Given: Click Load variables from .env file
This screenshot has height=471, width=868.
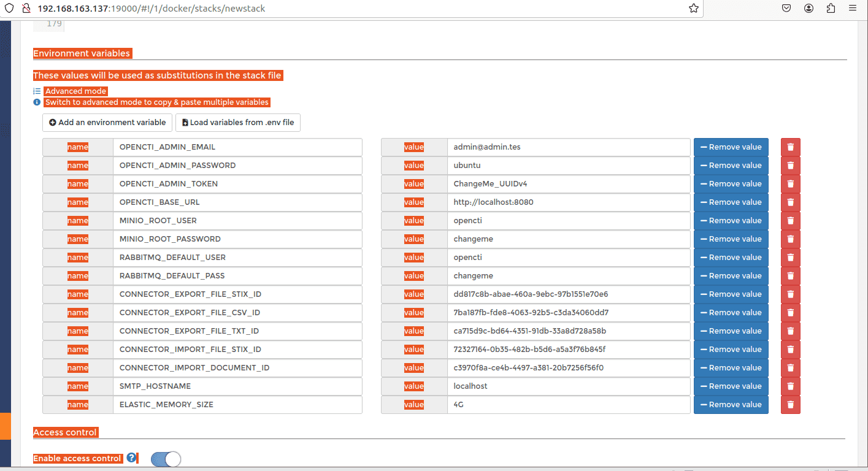Looking at the screenshot, I should [238, 123].
